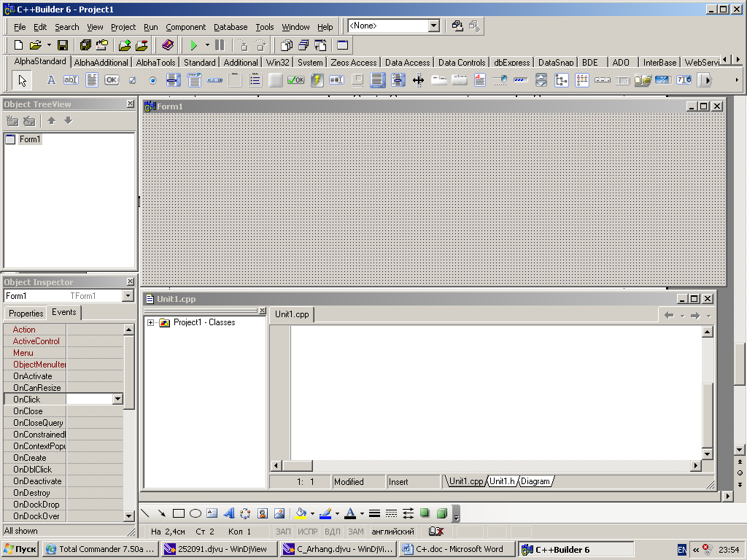
Task: Switch to Properties tab in Object Inspector
Action: pyautogui.click(x=26, y=314)
